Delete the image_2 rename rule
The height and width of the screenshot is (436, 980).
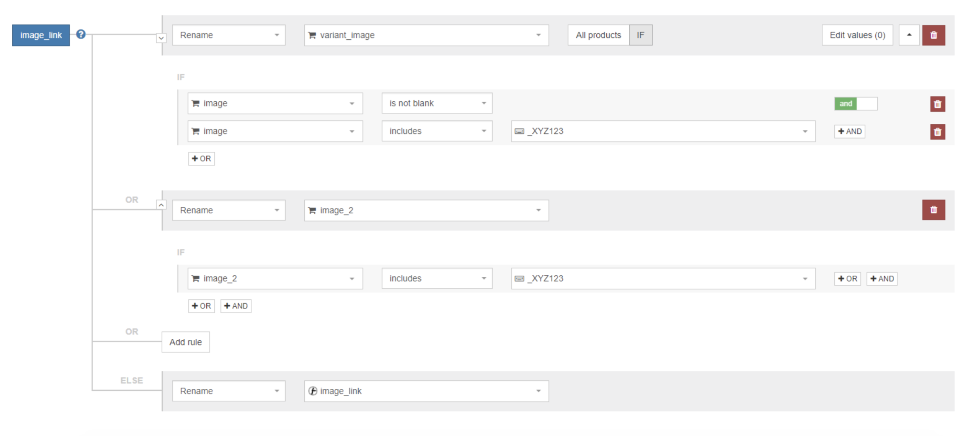[933, 210]
